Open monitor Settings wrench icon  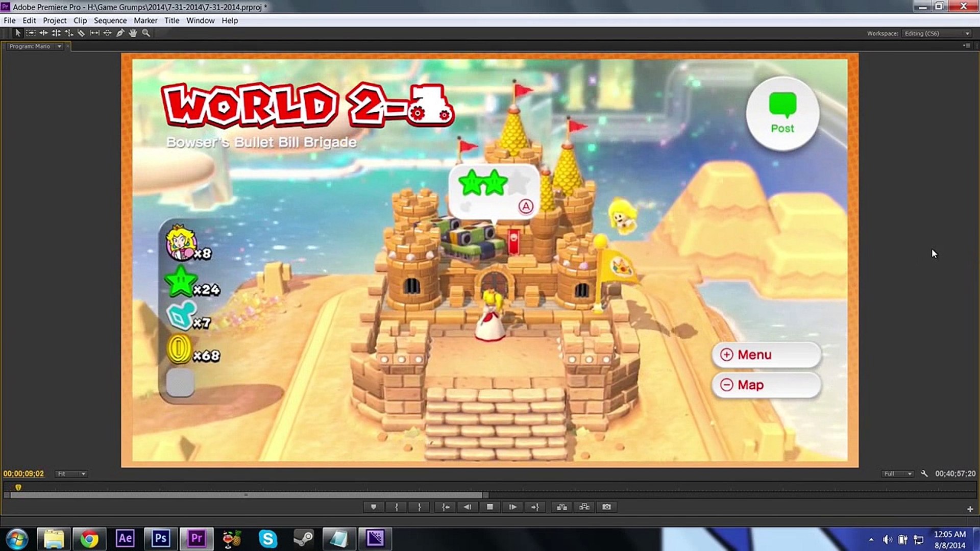coord(924,473)
